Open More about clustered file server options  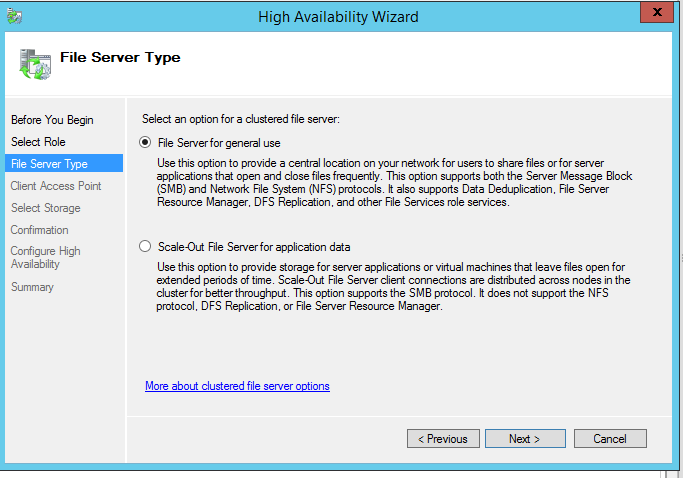click(x=237, y=386)
